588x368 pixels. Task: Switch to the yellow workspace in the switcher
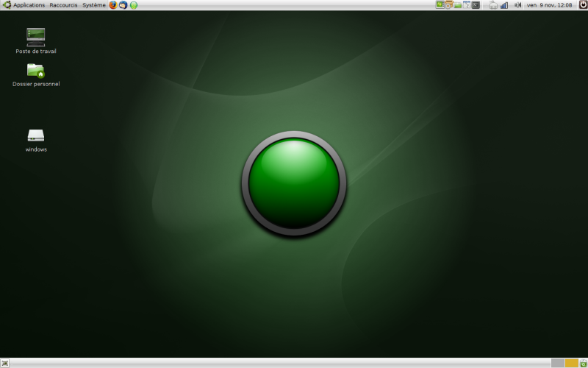click(572, 363)
